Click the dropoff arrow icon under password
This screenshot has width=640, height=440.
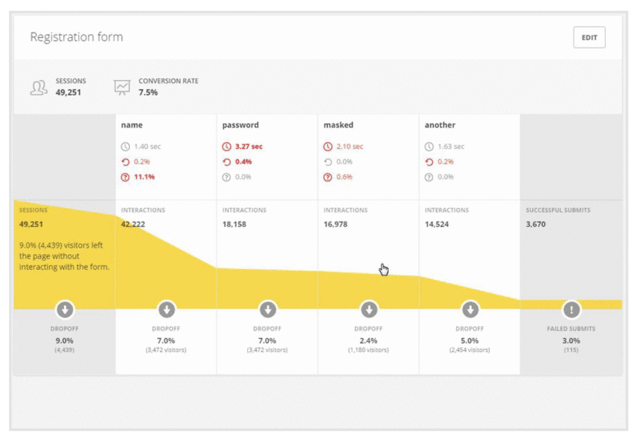tap(268, 310)
